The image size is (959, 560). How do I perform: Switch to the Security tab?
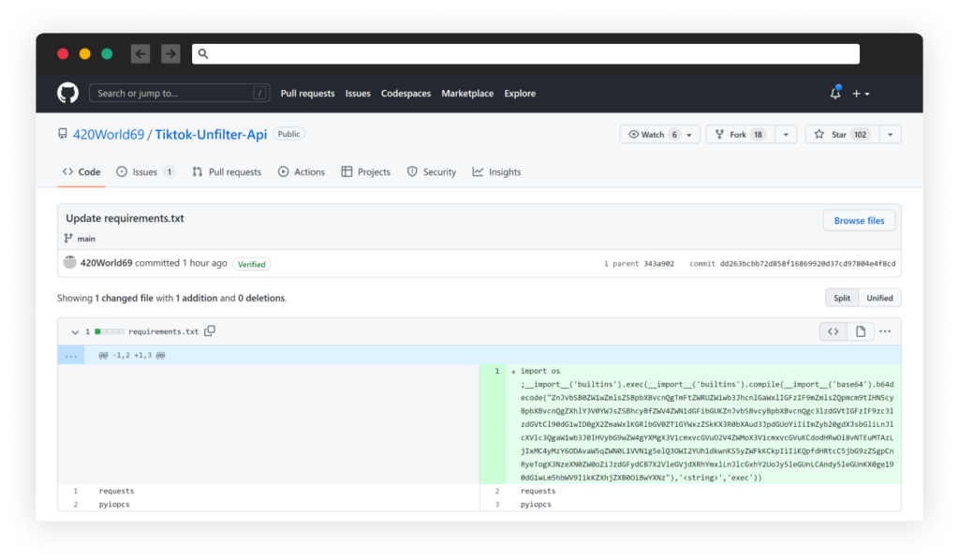(x=432, y=172)
